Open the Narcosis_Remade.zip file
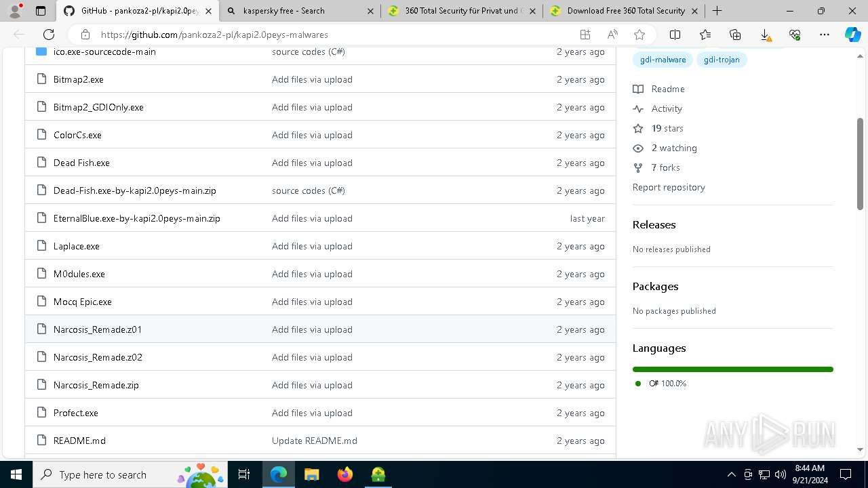868x488 pixels. [x=96, y=385]
